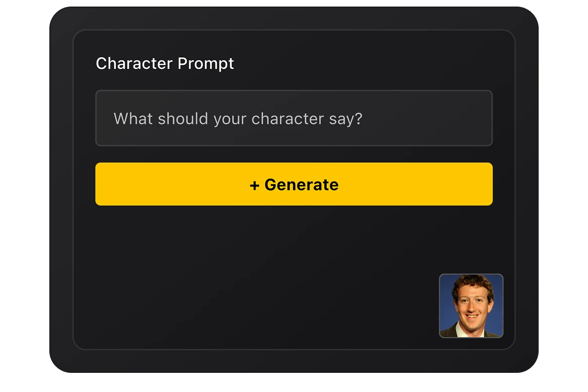Click inside the character speech text box
Screen dimensions: 588x392
[x=294, y=118]
